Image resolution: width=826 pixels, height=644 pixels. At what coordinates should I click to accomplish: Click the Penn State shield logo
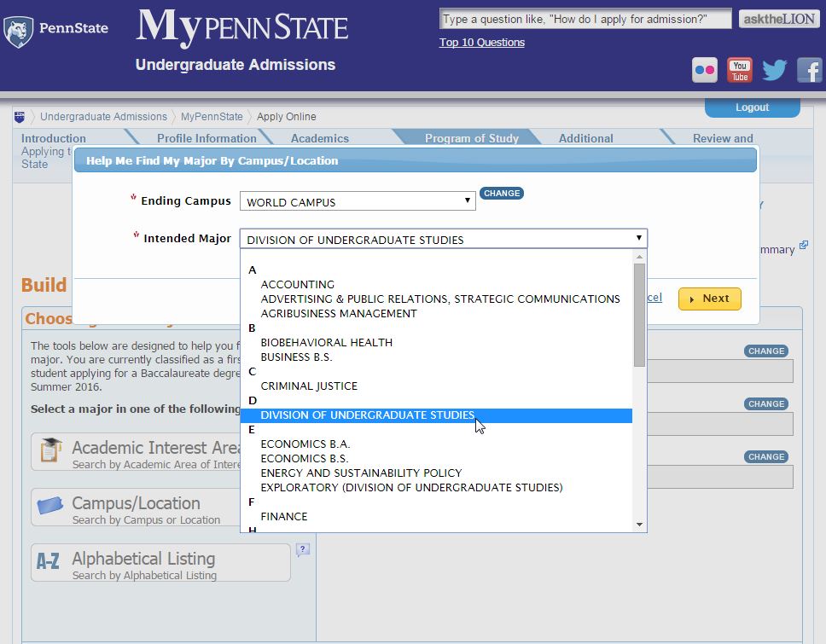(x=19, y=32)
